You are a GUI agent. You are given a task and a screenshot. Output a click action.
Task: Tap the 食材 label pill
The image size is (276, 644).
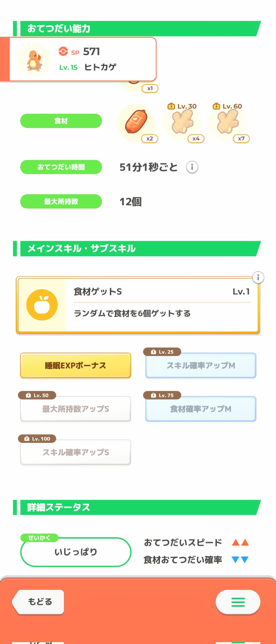click(61, 121)
